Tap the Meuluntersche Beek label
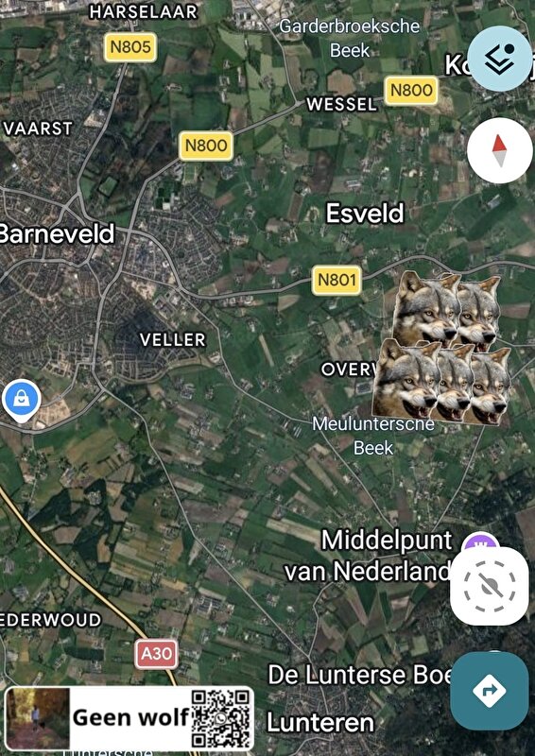This screenshot has height=756, width=535. (373, 436)
